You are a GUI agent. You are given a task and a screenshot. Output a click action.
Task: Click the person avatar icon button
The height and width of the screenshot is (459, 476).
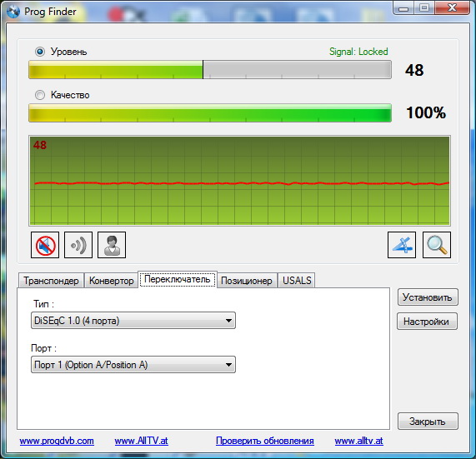click(x=112, y=245)
